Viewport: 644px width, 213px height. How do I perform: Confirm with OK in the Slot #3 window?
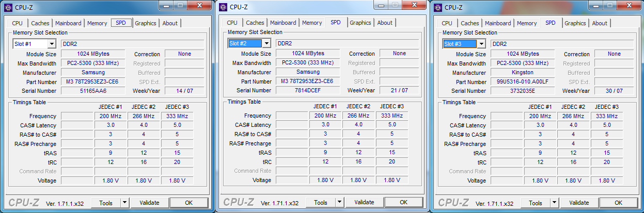pos(618,203)
